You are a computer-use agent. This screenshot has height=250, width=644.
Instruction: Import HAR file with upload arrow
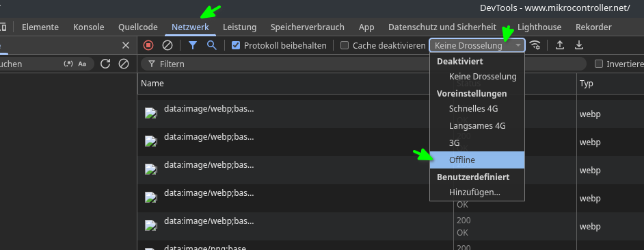tap(559, 45)
